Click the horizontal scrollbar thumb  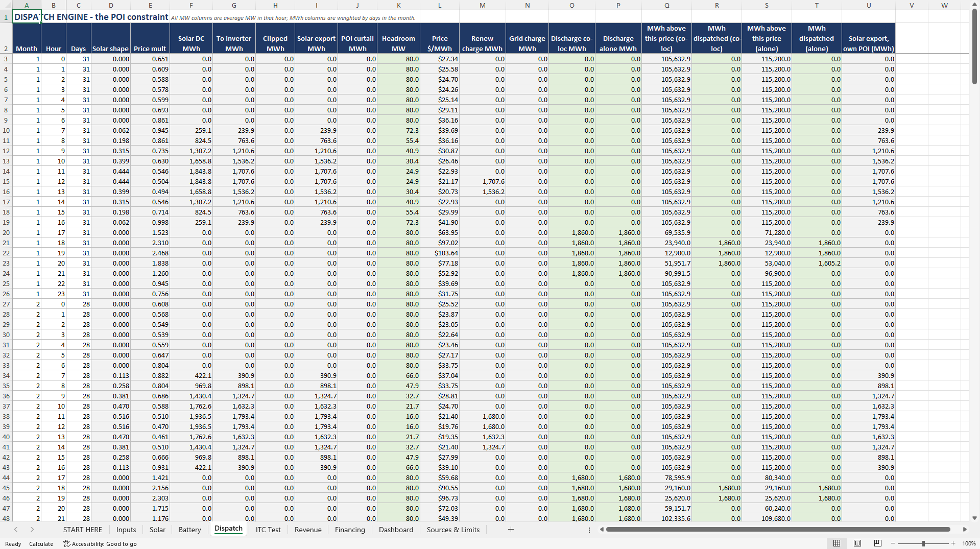(x=778, y=530)
